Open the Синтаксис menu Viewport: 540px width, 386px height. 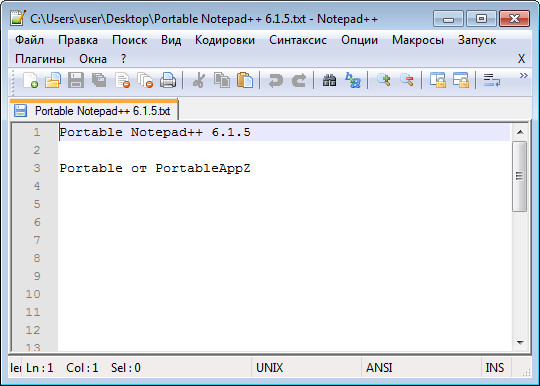tap(298, 40)
